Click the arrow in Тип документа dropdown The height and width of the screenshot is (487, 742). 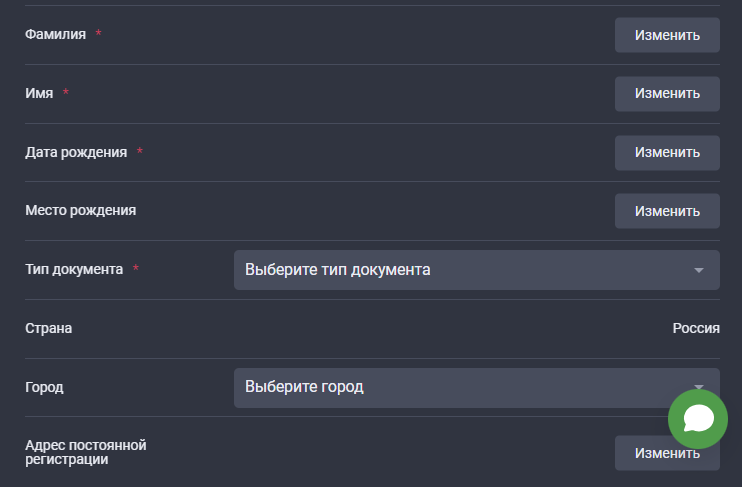[x=699, y=270]
